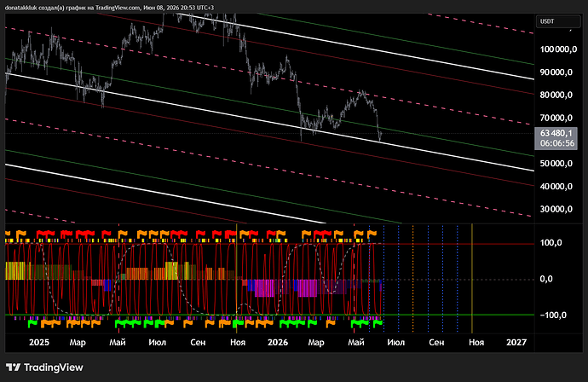Click the 2027 time axis label
The width and height of the screenshot is (588, 382).
click(x=516, y=342)
